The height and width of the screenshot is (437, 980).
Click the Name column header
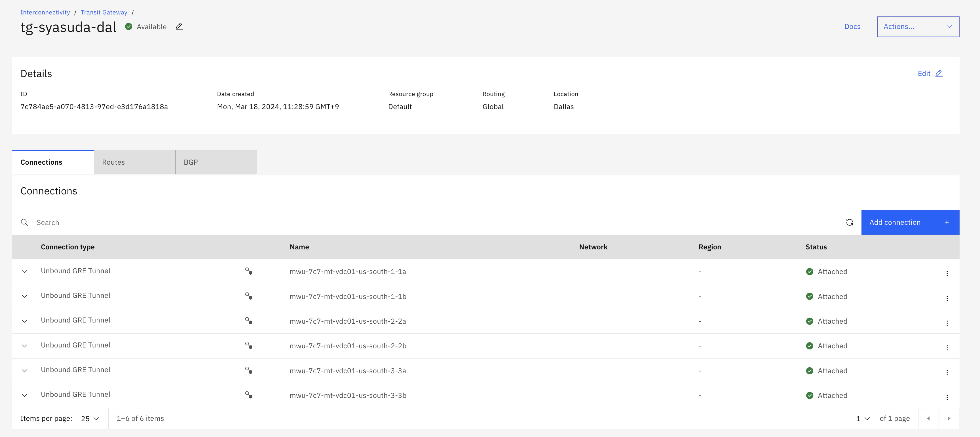(x=299, y=247)
